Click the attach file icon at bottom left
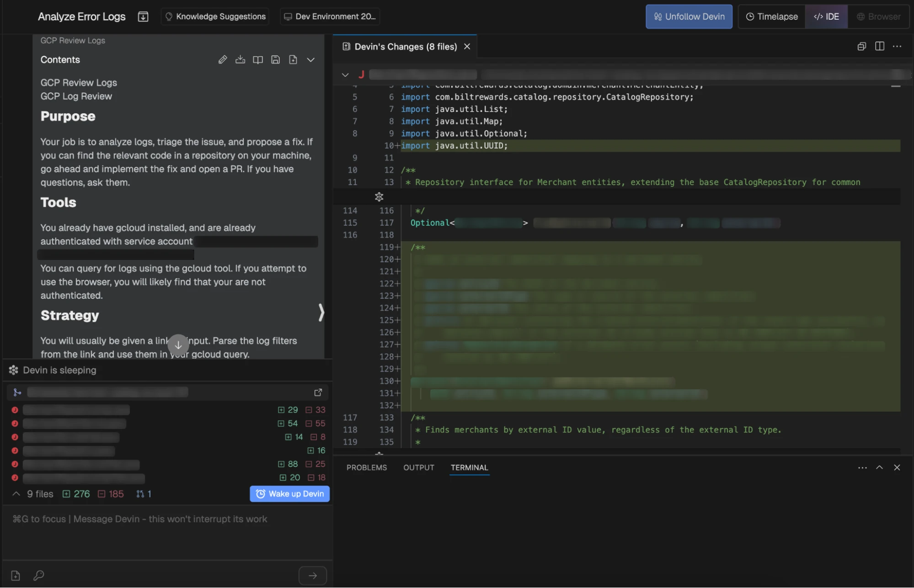This screenshot has width=914, height=588. point(16,575)
